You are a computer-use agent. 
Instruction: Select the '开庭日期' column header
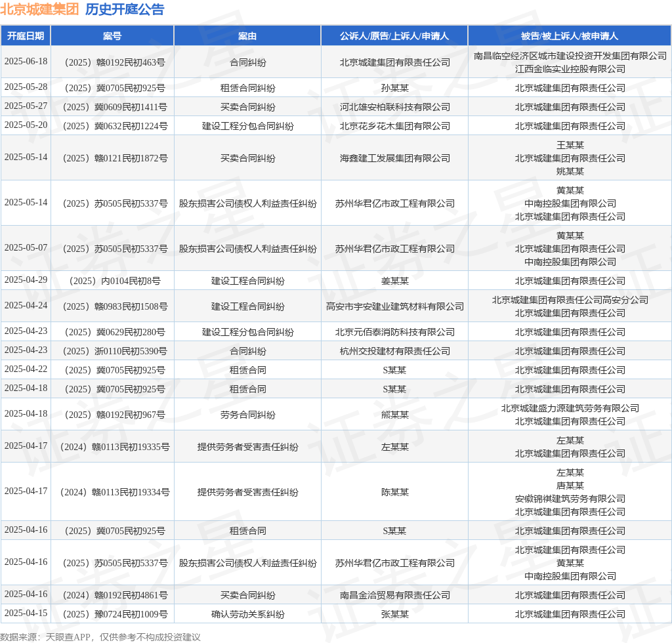26,36
